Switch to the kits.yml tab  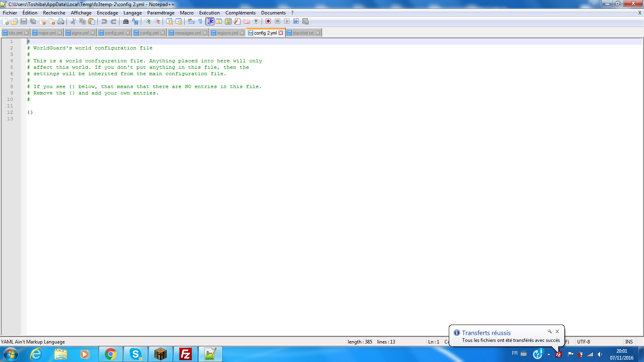pyautogui.click(x=15, y=33)
